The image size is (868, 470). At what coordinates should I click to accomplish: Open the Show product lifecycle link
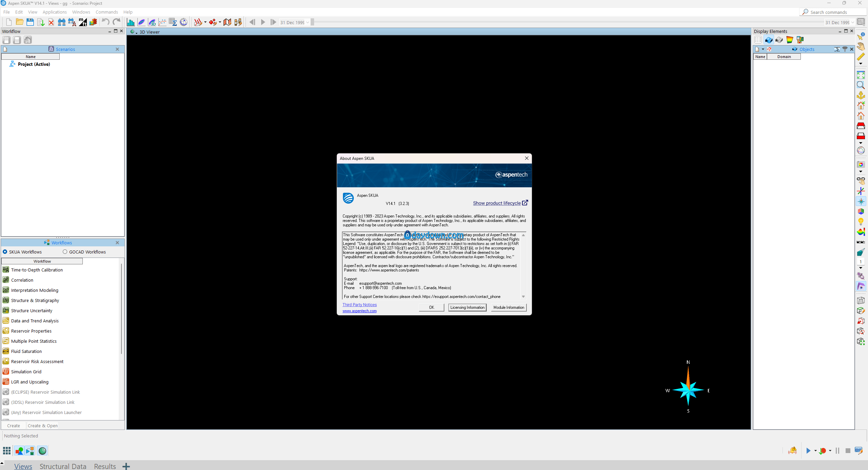tap(497, 203)
